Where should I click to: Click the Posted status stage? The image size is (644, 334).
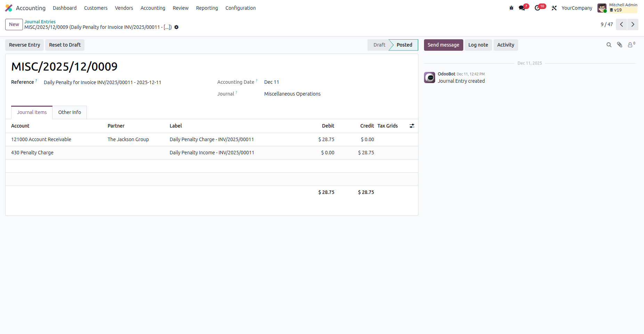404,45
